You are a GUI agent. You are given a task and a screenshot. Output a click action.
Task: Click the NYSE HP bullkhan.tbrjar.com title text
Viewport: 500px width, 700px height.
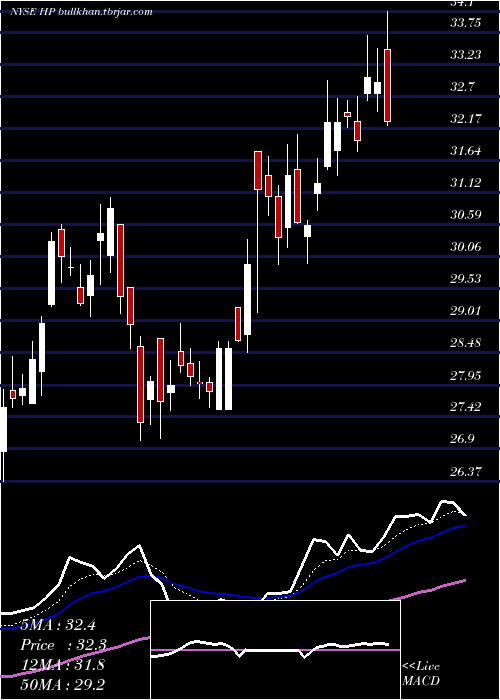coord(81,12)
